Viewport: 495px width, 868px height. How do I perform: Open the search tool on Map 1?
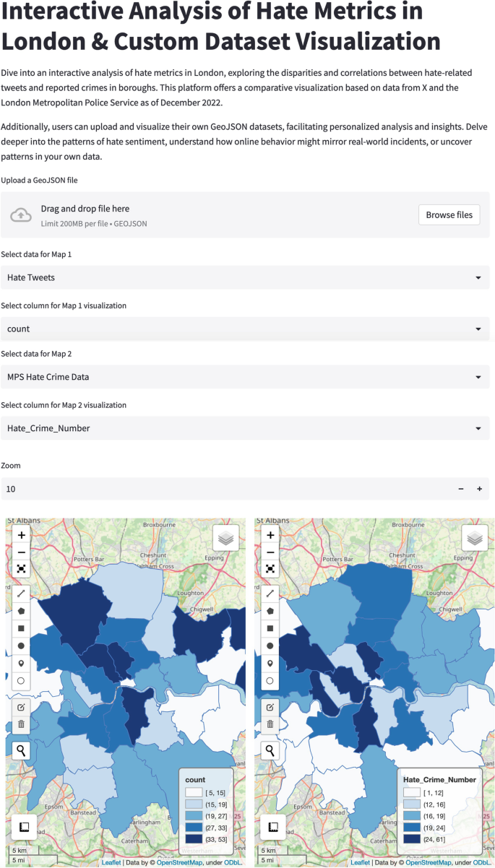click(x=20, y=750)
